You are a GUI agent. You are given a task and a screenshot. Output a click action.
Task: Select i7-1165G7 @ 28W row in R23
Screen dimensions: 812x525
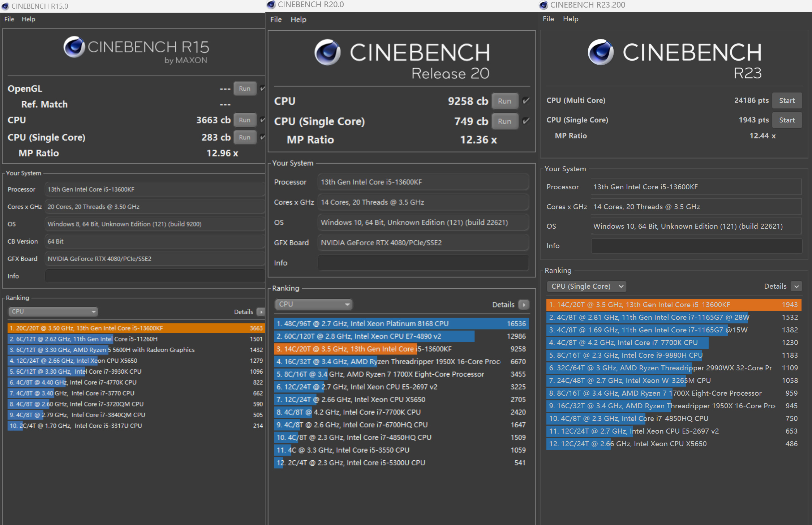pyautogui.click(x=674, y=317)
